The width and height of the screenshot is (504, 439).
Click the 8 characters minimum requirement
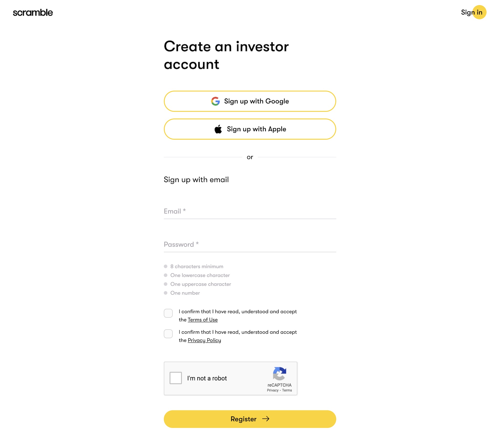coord(197,266)
